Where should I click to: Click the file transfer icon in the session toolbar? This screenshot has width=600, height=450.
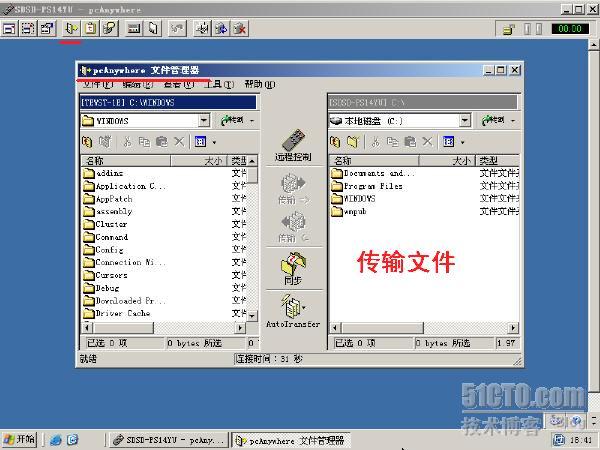click(x=71, y=29)
